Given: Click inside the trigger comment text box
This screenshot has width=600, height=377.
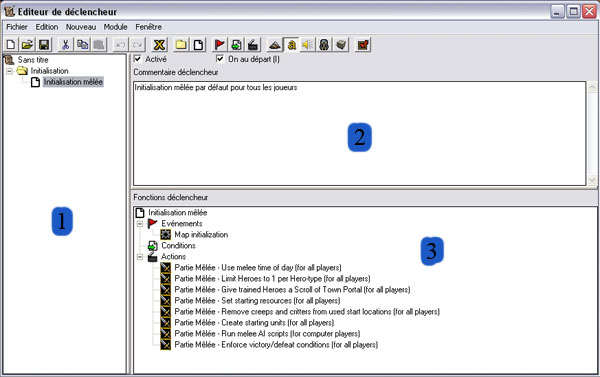Looking at the screenshot, I should 359,133.
